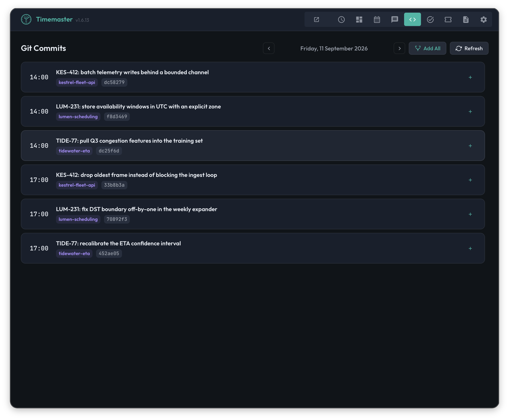
Task: Click commit hash 452ae05
Action: (109, 254)
